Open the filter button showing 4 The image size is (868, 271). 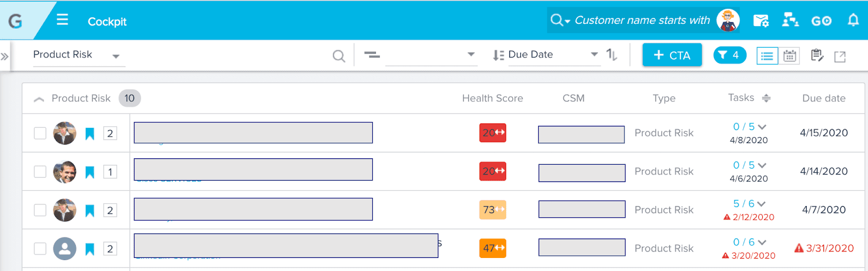tap(729, 55)
